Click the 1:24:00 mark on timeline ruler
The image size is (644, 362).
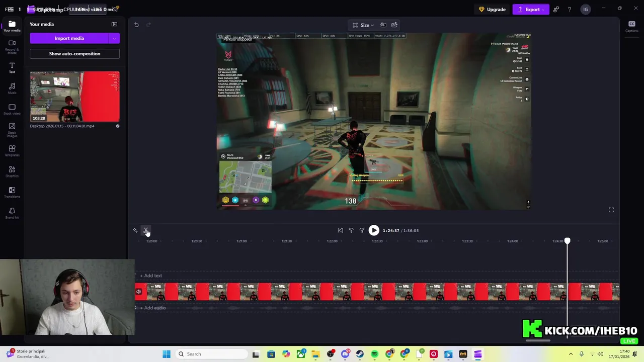tap(513, 241)
